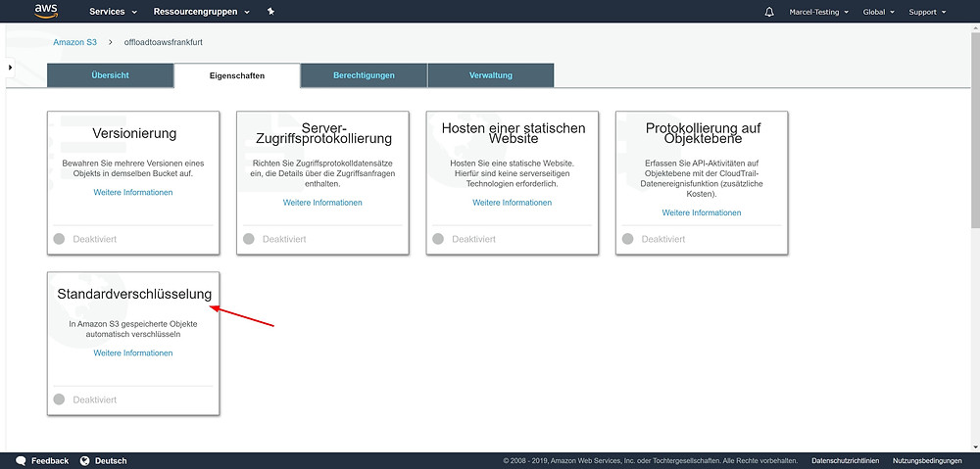This screenshot has width=980, height=469.
Task: Switch to the Übersicht tab
Action: pos(110,75)
